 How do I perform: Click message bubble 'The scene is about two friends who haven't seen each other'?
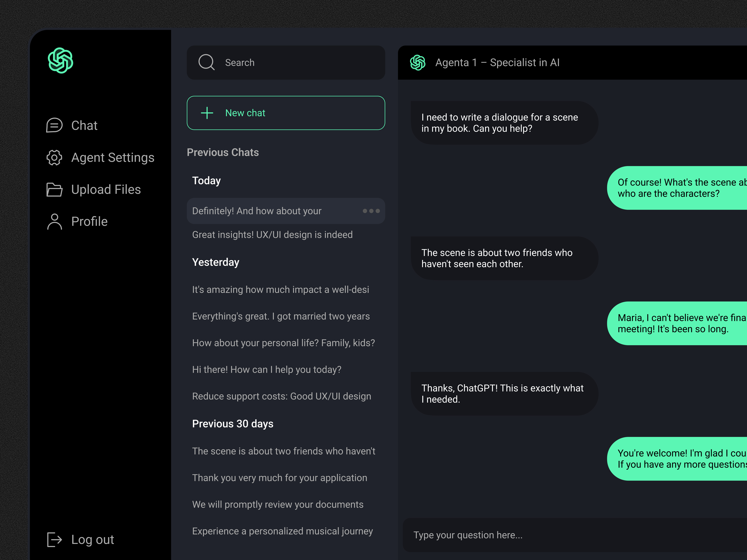(x=505, y=258)
